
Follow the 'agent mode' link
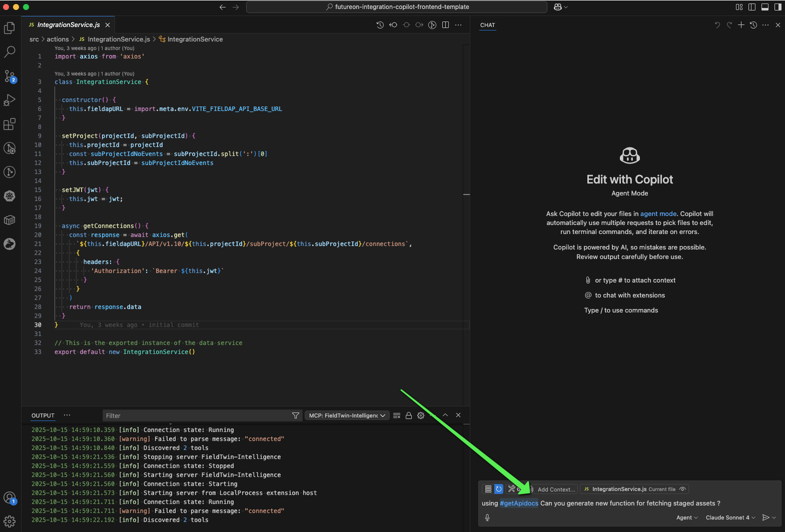tap(658, 213)
